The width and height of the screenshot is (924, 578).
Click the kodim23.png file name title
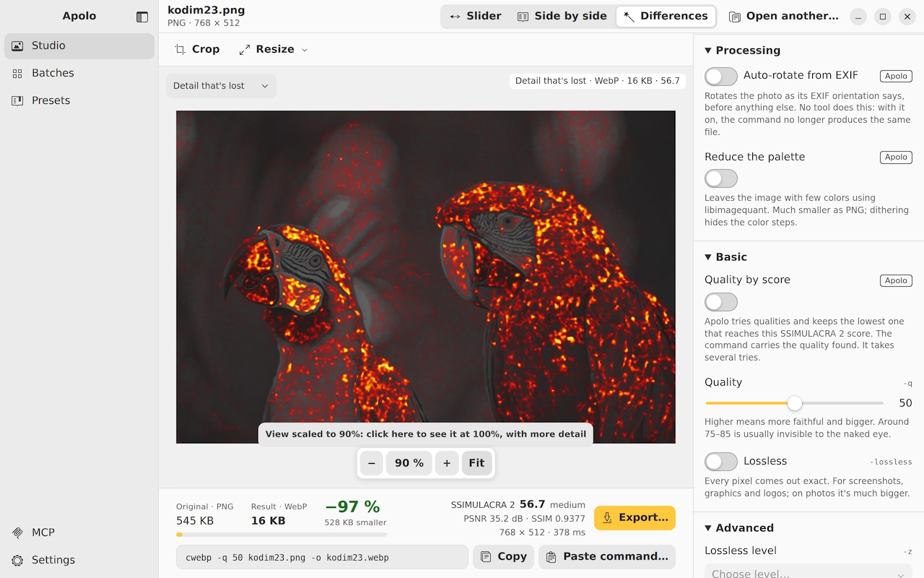[x=206, y=10]
